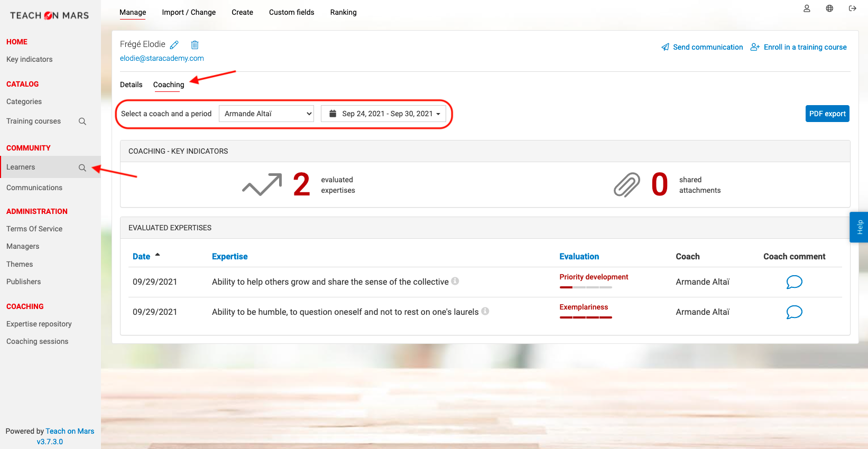Open Training courses in sidebar
This screenshot has width=868, height=449.
coord(33,121)
